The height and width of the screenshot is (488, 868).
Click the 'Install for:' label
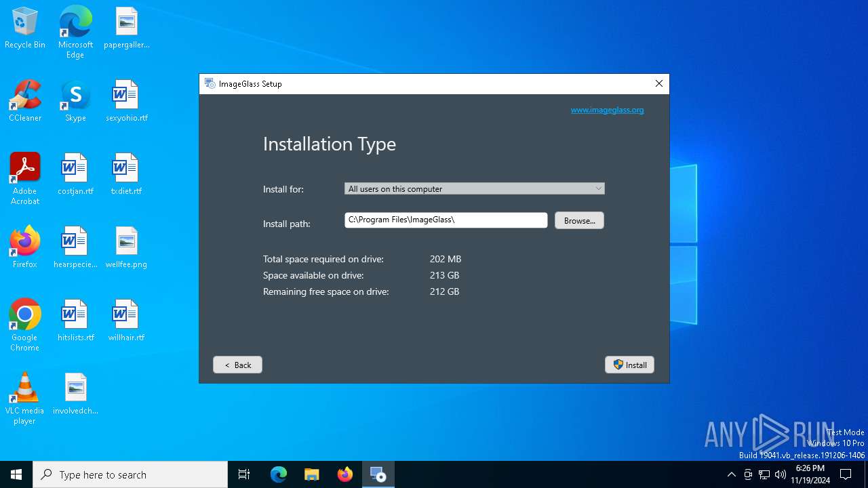[283, 189]
